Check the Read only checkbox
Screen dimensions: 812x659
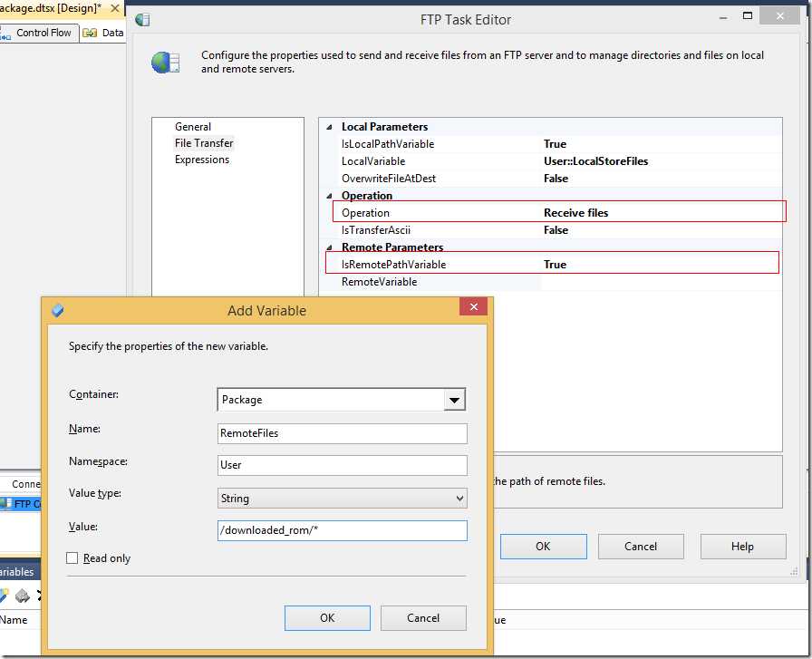pyautogui.click(x=72, y=558)
